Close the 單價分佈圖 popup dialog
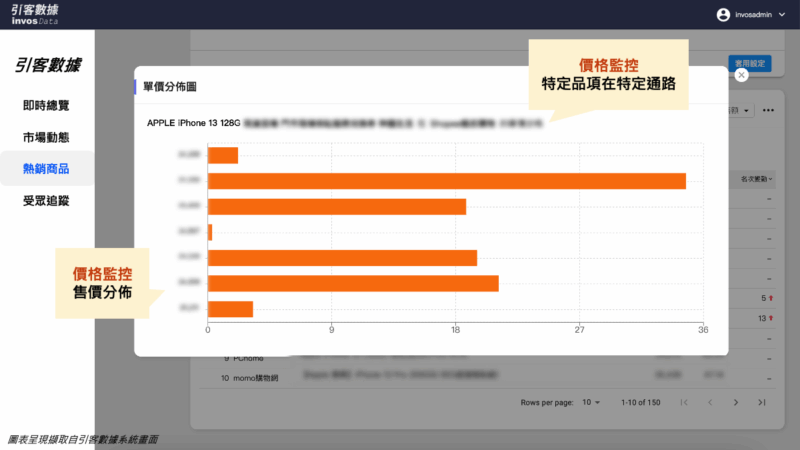Screen dimensions: 800x450 (x=741, y=74)
